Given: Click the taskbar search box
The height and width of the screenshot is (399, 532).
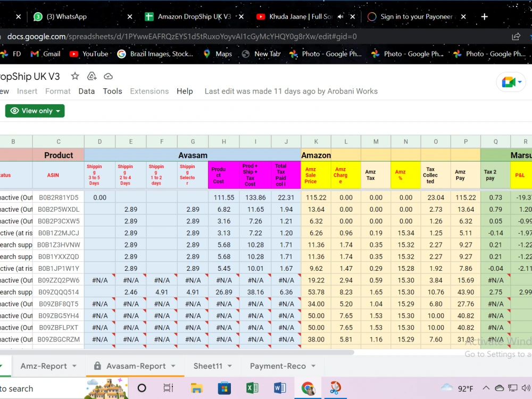Looking at the screenshot, I should pos(43,388).
